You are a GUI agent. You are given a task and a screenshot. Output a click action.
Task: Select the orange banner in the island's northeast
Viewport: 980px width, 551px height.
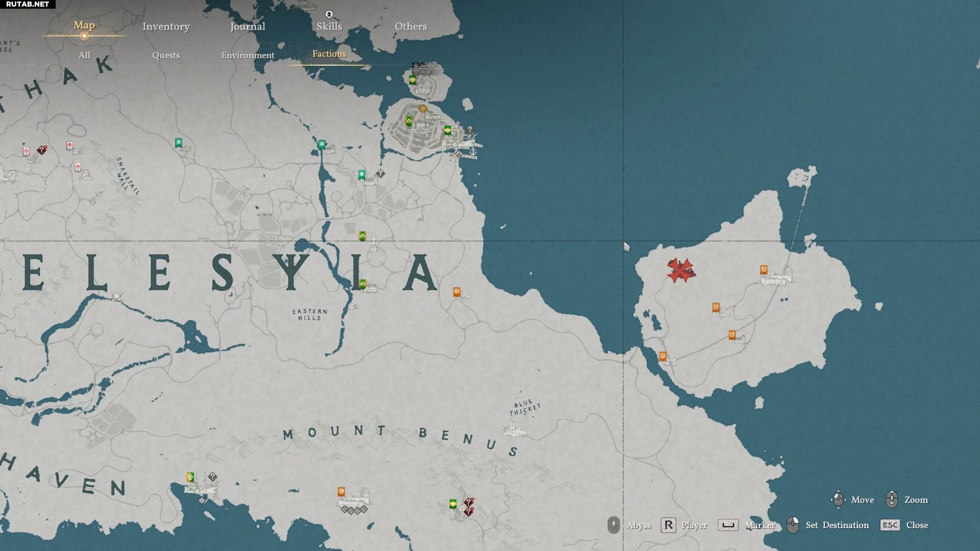pos(764,269)
